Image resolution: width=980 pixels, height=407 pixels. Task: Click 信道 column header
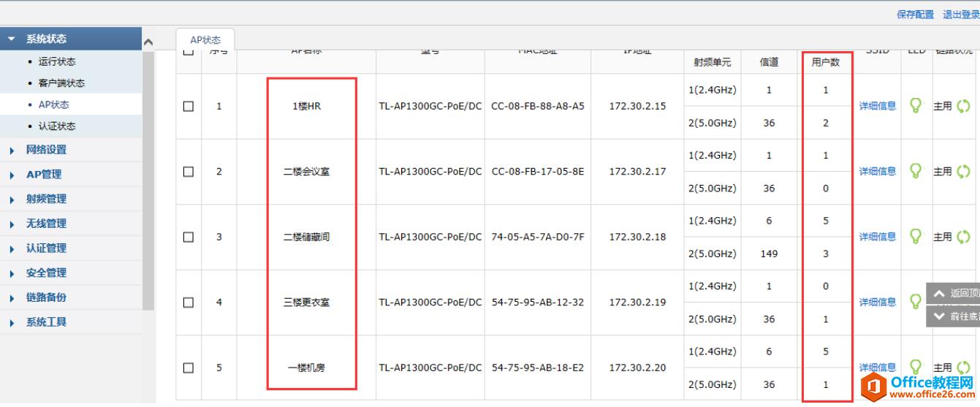(769, 62)
